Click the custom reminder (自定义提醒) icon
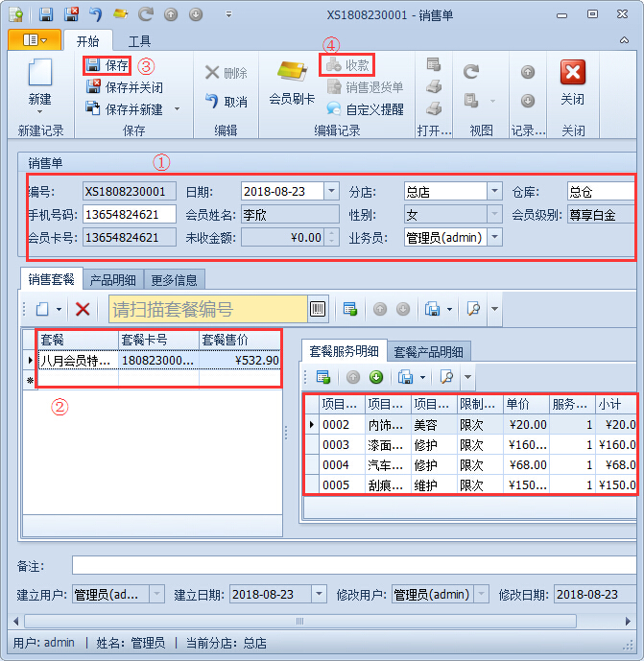The height and width of the screenshot is (661, 644). 334,109
